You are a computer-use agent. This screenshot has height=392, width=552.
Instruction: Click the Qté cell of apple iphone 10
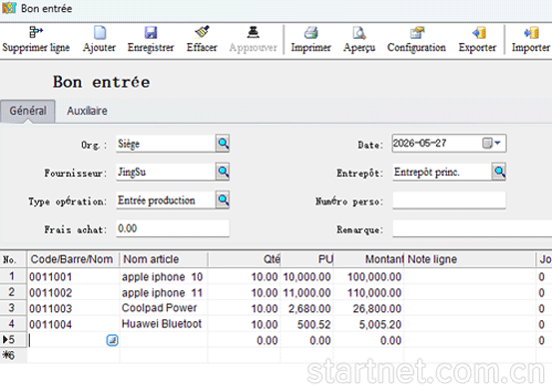point(245,277)
